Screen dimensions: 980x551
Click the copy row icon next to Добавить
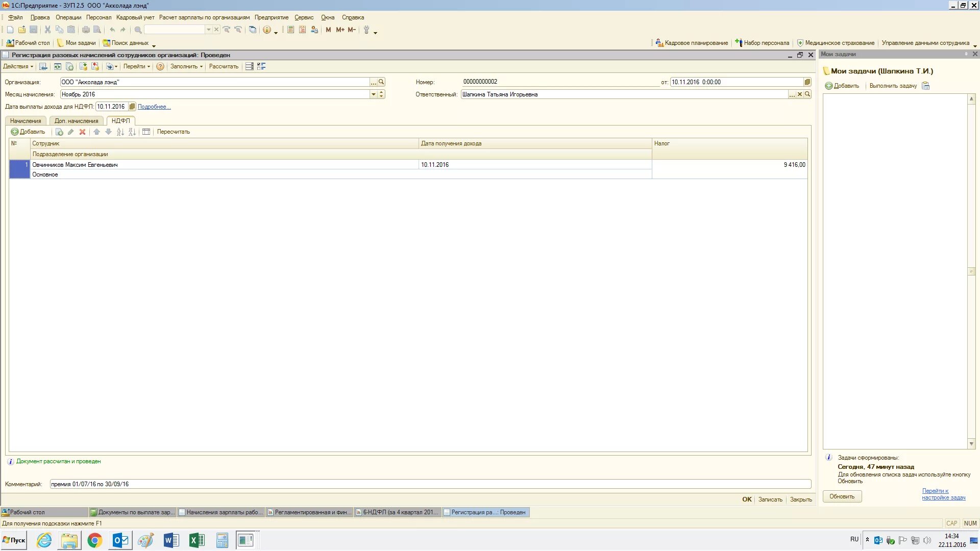[59, 132]
